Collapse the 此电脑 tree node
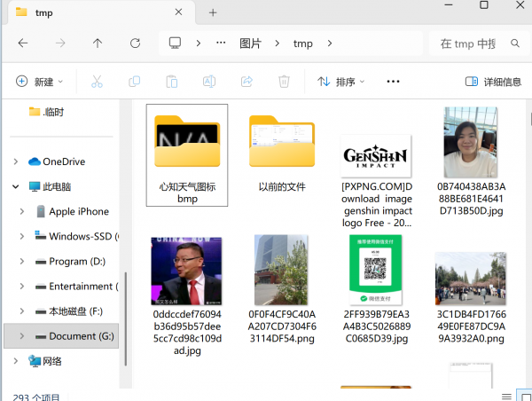The image size is (532, 401). 15,187
